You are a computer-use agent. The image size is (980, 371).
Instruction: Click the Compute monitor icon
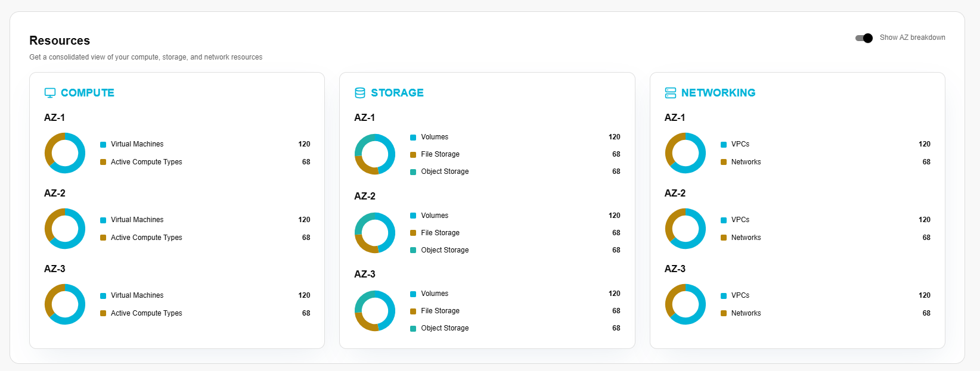click(x=50, y=93)
